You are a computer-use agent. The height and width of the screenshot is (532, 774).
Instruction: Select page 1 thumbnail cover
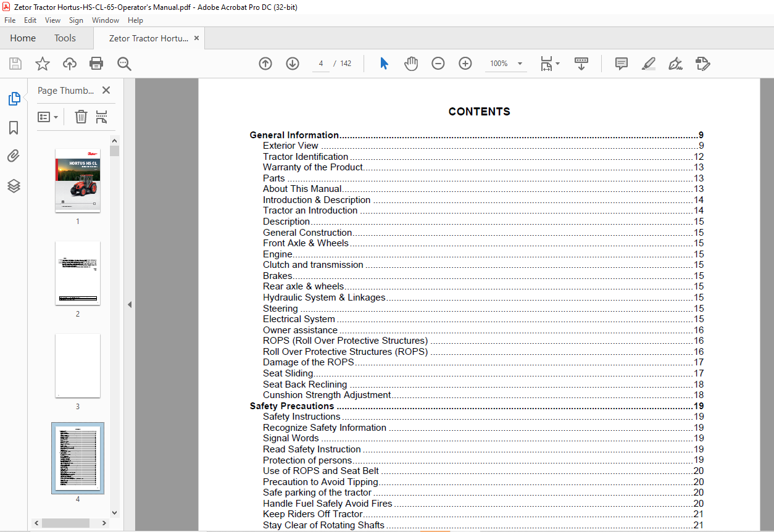pyautogui.click(x=78, y=180)
